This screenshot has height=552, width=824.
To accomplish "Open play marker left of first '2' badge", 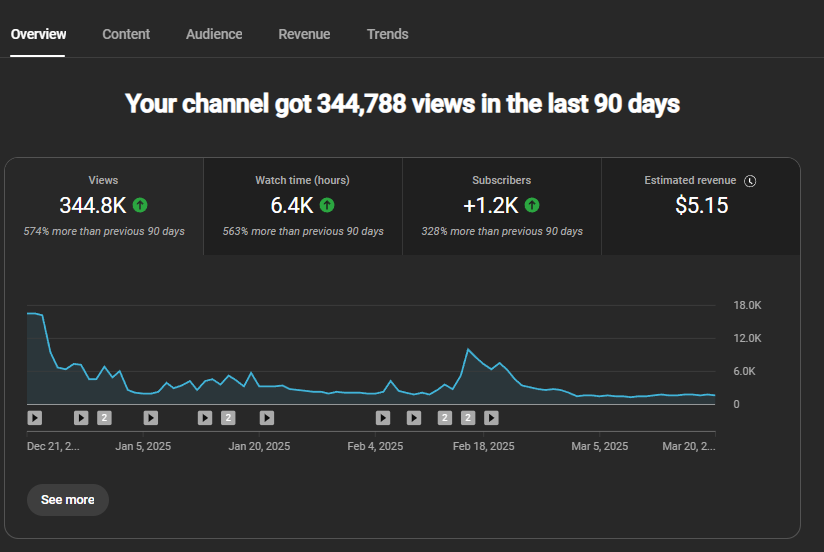I will [81, 418].
